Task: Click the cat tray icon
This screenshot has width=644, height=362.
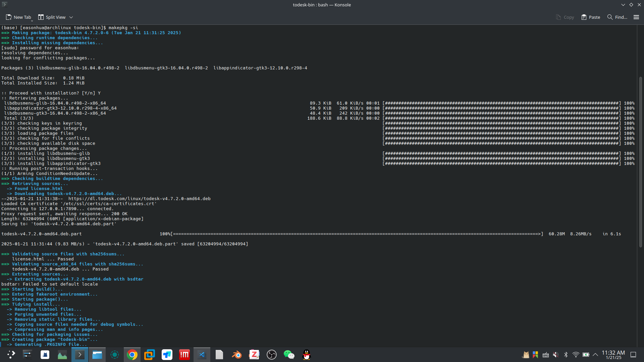Action: [x=526, y=355]
